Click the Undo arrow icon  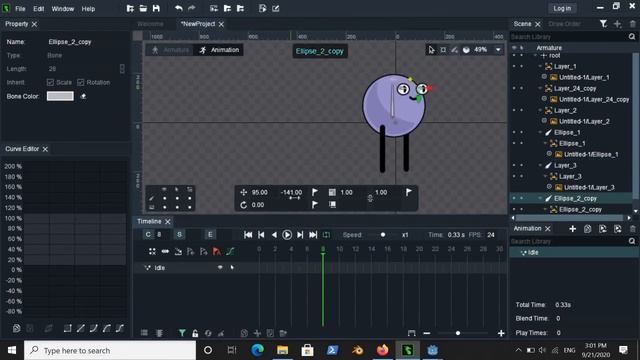(178, 8)
